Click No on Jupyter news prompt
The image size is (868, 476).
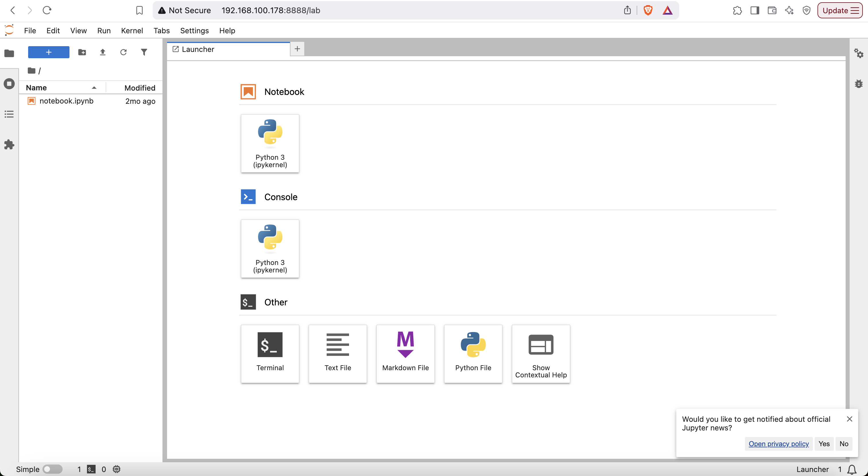tap(844, 444)
